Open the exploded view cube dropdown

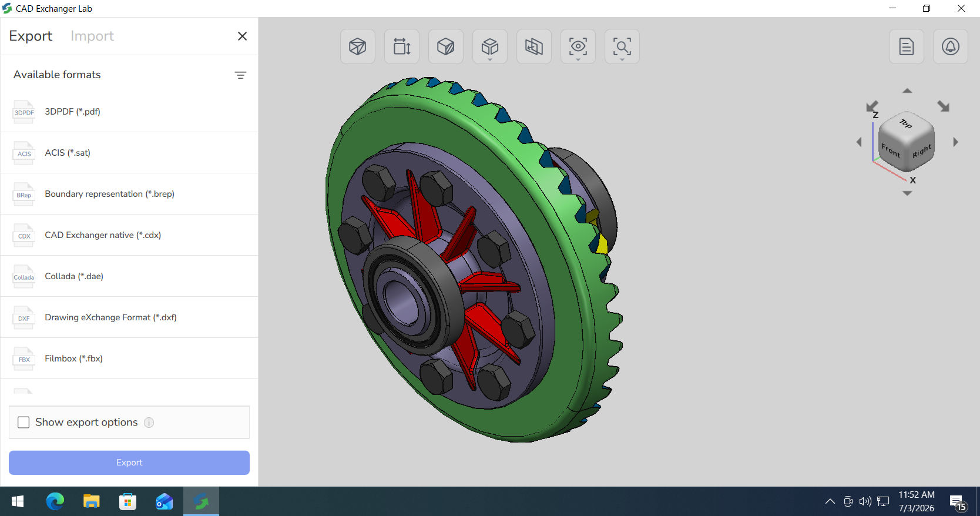[x=490, y=46]
